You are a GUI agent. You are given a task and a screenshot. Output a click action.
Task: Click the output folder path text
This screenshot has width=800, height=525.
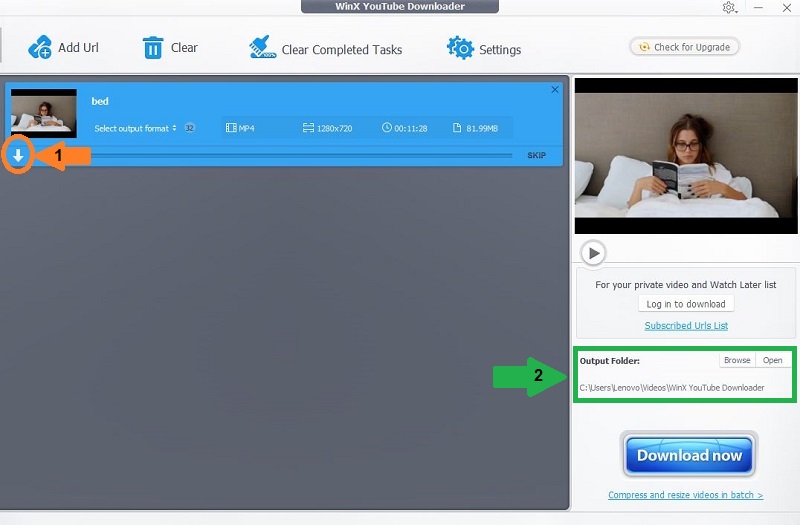(671, 388)
